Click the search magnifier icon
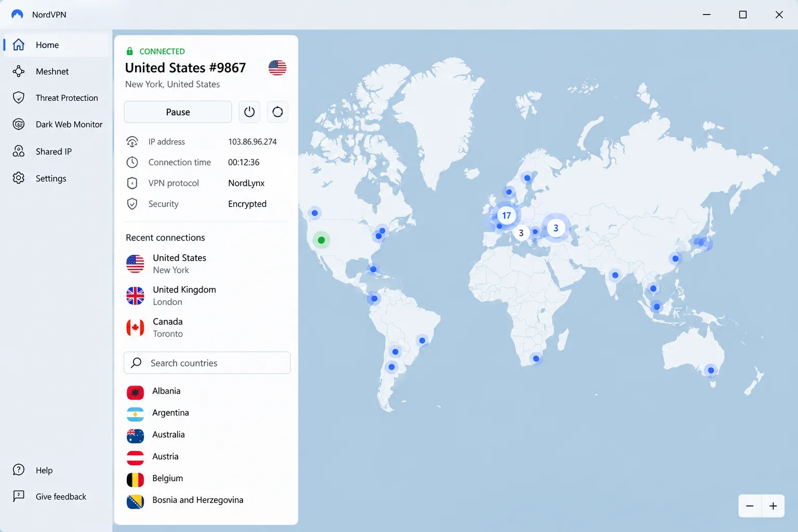Viewport: 798px width, 532px height. 136,363
